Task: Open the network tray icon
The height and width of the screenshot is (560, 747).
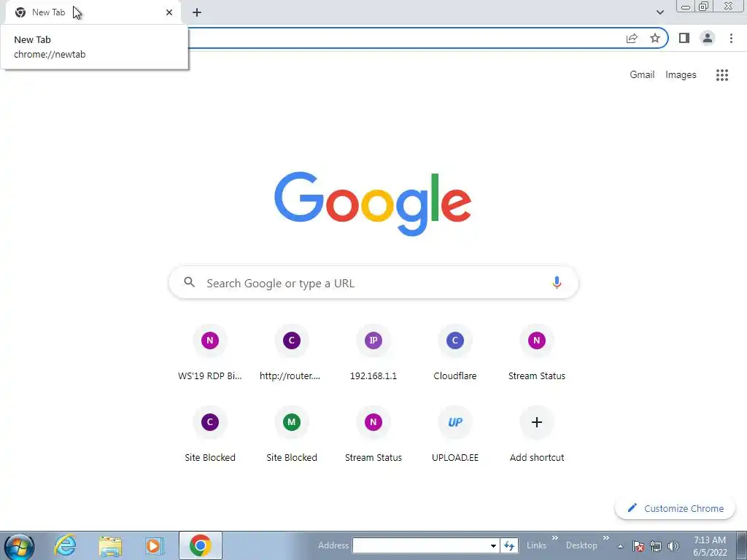Action: [656, 546]
